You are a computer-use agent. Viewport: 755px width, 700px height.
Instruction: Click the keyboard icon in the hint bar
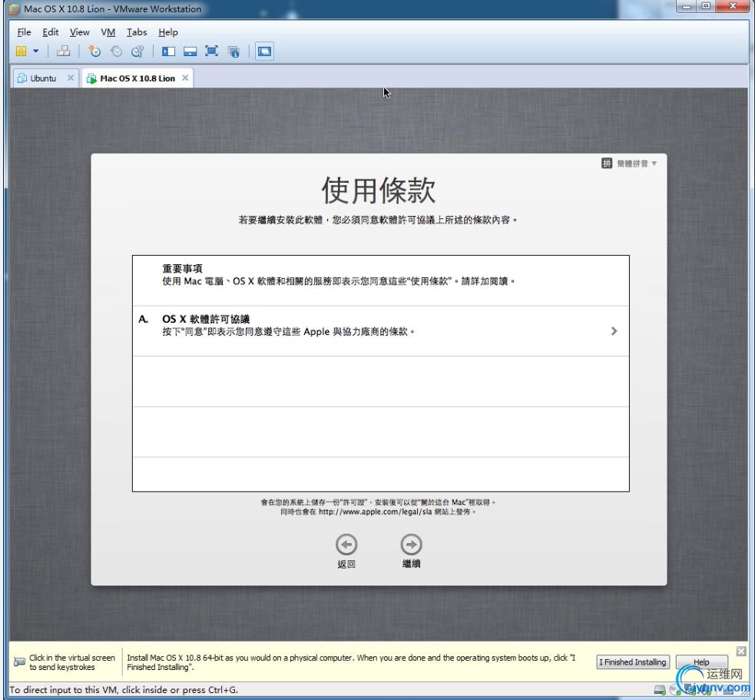(x=19, y=662)
